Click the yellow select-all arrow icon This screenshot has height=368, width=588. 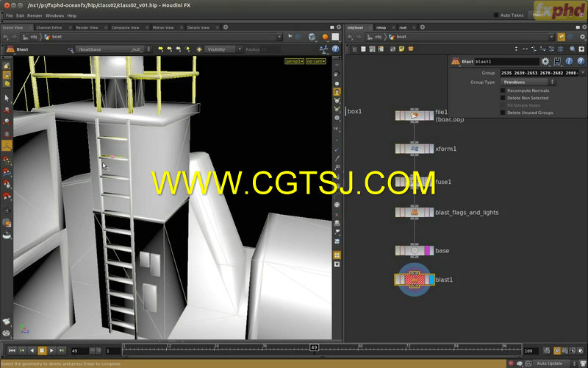pyautogui.click(x=160, y=49)
